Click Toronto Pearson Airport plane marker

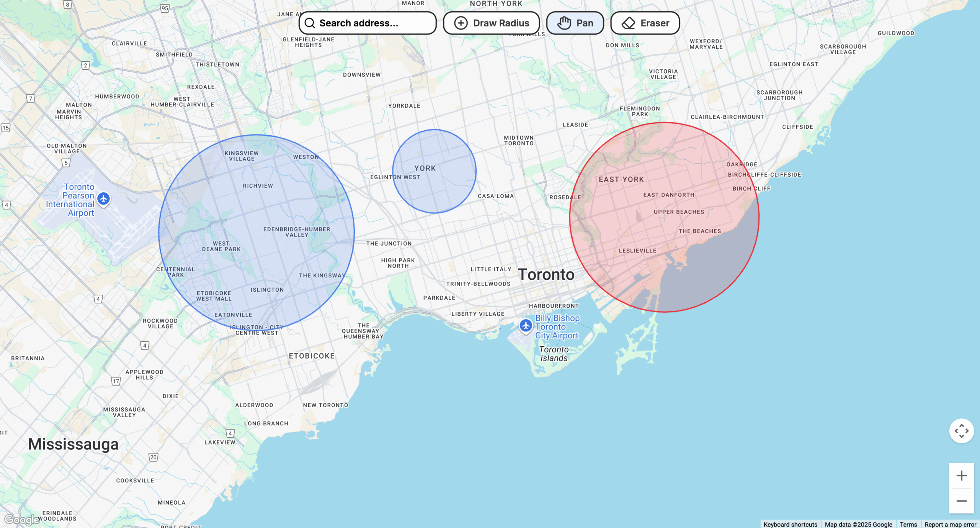click(x=103, y=198)
